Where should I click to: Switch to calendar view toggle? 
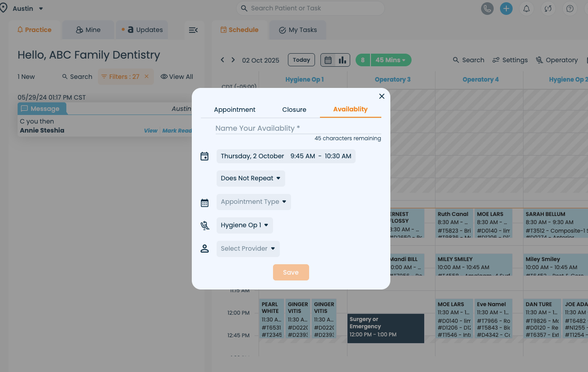328,60
